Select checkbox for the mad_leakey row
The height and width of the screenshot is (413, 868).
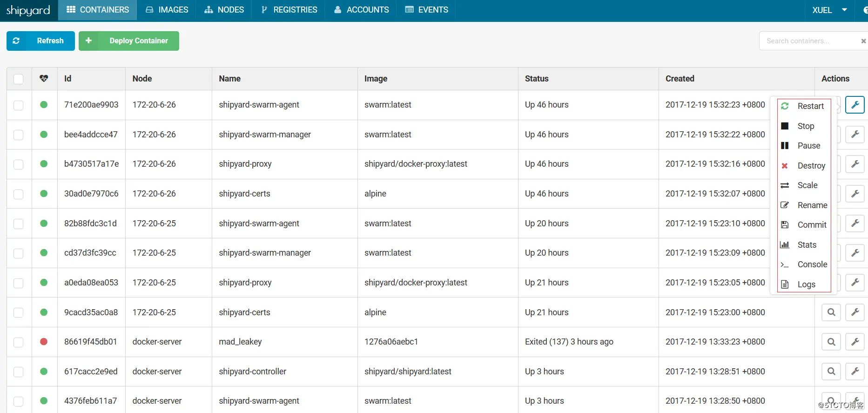[x=19, y=342]
